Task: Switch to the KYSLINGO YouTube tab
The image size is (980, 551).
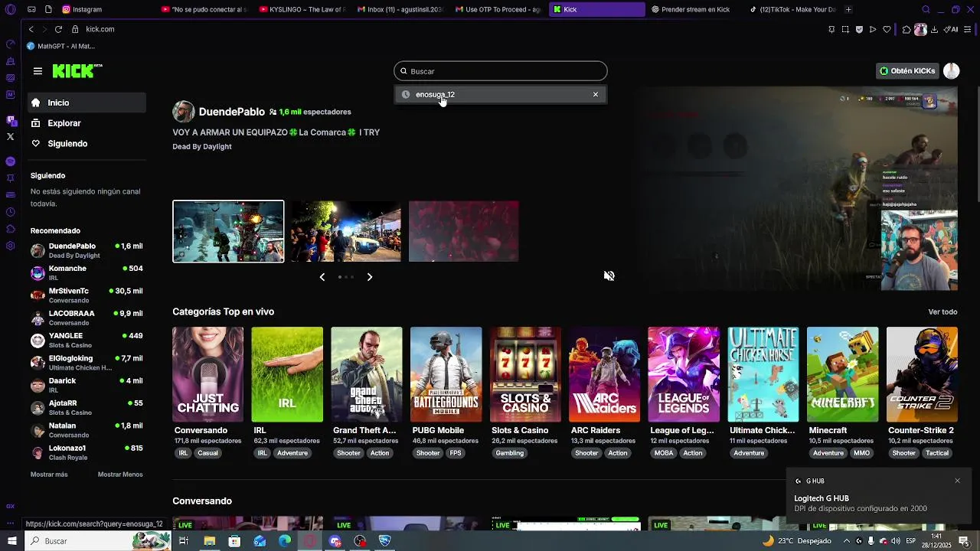Action: [x=302, y=9]
